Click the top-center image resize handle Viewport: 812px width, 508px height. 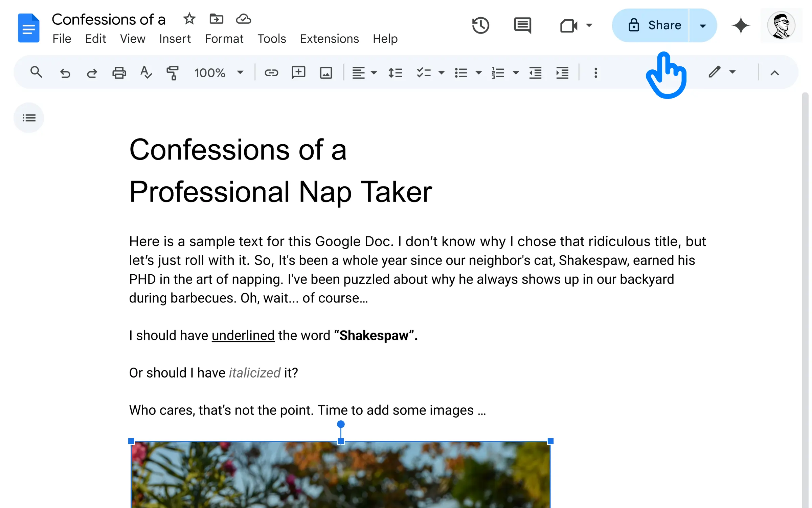341,441
